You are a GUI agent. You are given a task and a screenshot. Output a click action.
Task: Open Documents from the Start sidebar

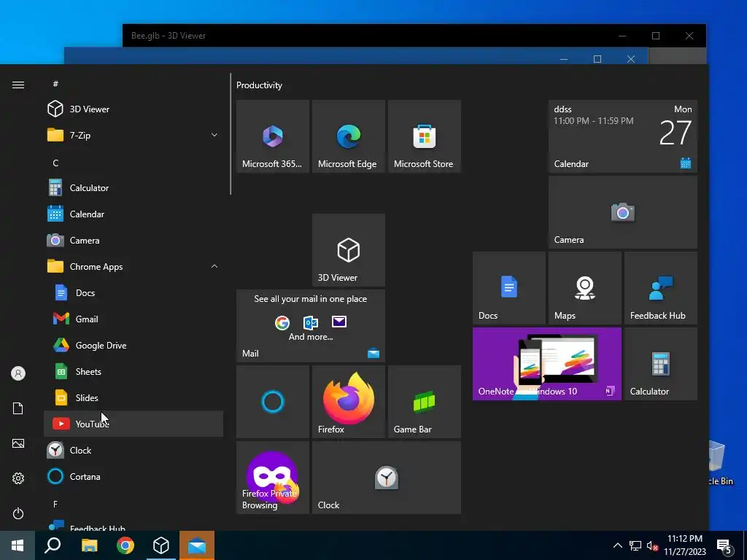18,408
